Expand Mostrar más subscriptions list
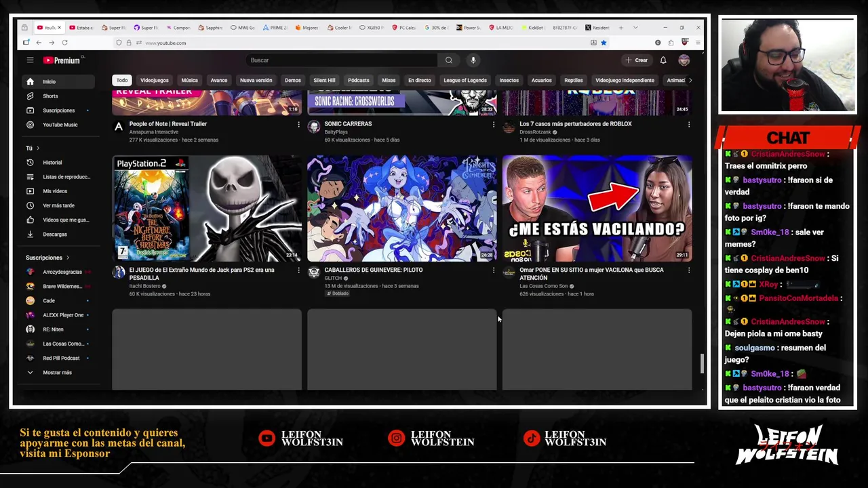 tap(59, 372)
